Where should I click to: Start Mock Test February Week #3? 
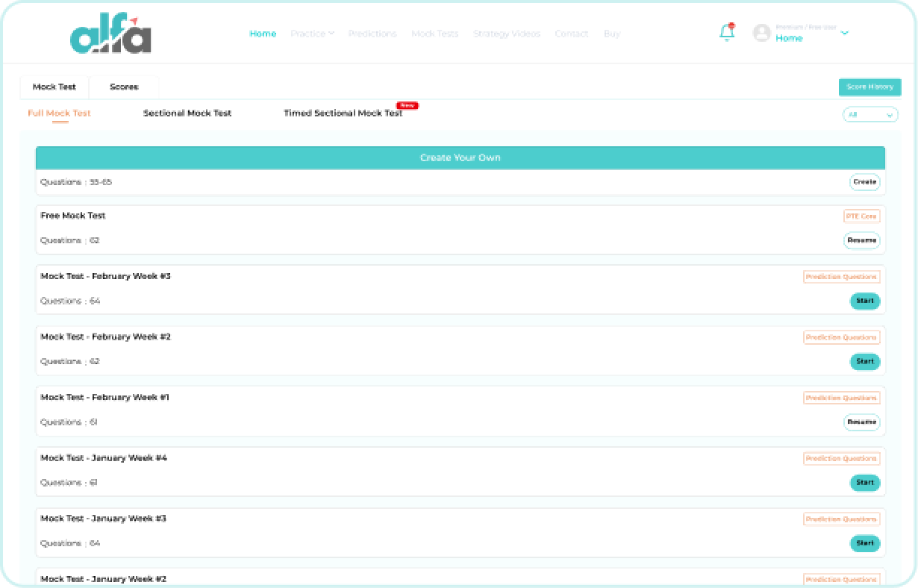pos(865,301)
